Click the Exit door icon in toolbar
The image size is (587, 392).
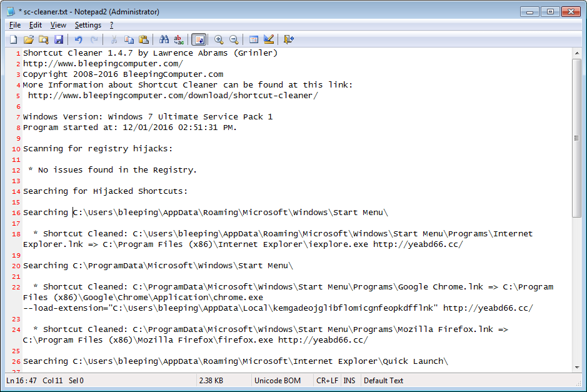point(289,39)
